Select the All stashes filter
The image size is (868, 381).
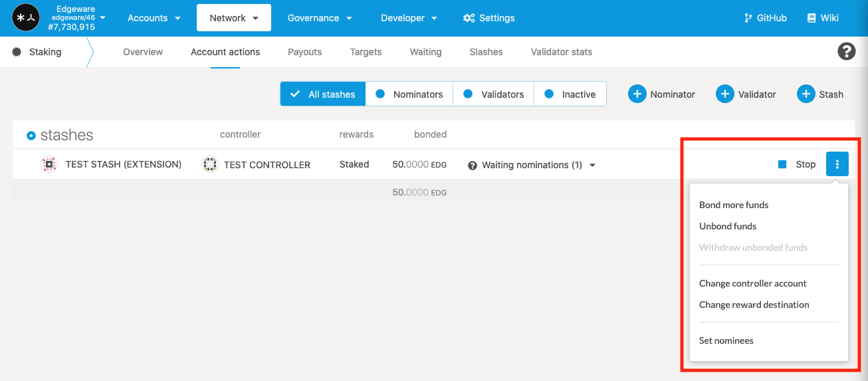[x=323, y=94]
